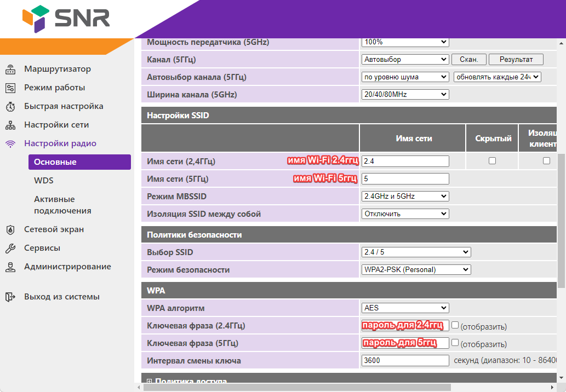Viewport: 566px width, 392px height.
Task: Click the Политики безопасности section header
Action: [348, 235]
